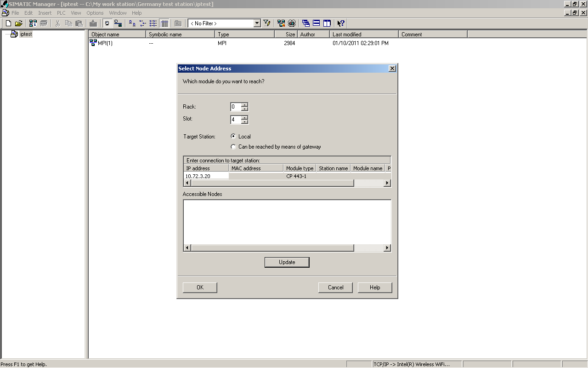Open the Edit menu

click(x=28, y=13)
